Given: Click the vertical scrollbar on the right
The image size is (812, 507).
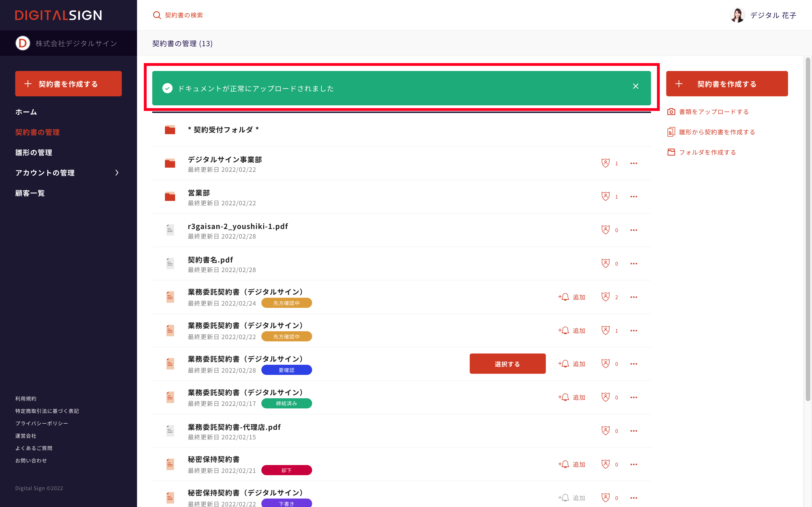Looking at the screenshot, I should click(x=808, y=228).
